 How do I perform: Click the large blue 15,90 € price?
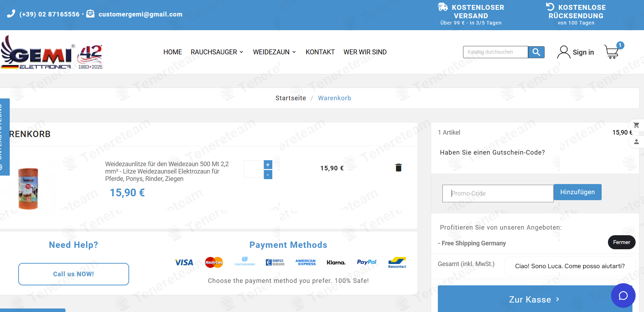click(127, 192)
